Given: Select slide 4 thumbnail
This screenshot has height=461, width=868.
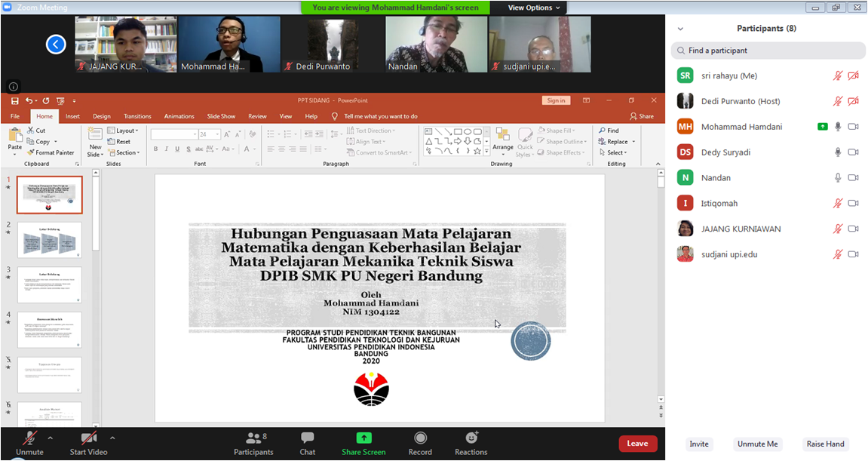Looking at the screenshot, I should pos(50,330).
